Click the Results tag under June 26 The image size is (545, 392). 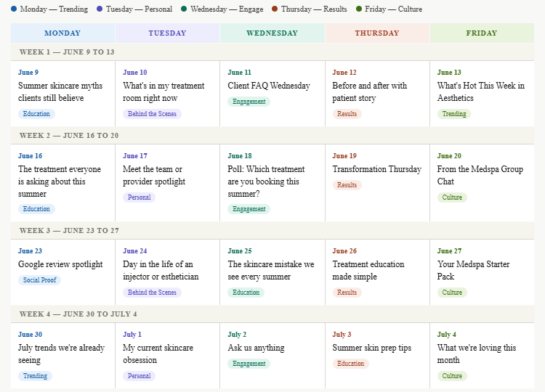click(347, 293)
